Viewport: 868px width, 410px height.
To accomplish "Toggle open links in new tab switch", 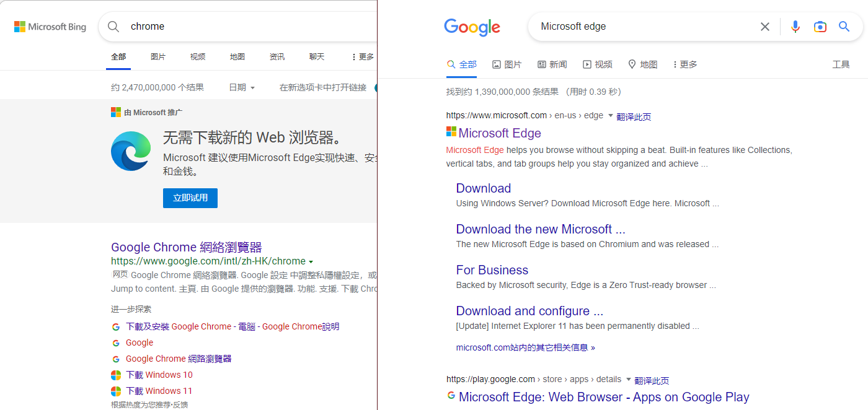I will point(374,88).
